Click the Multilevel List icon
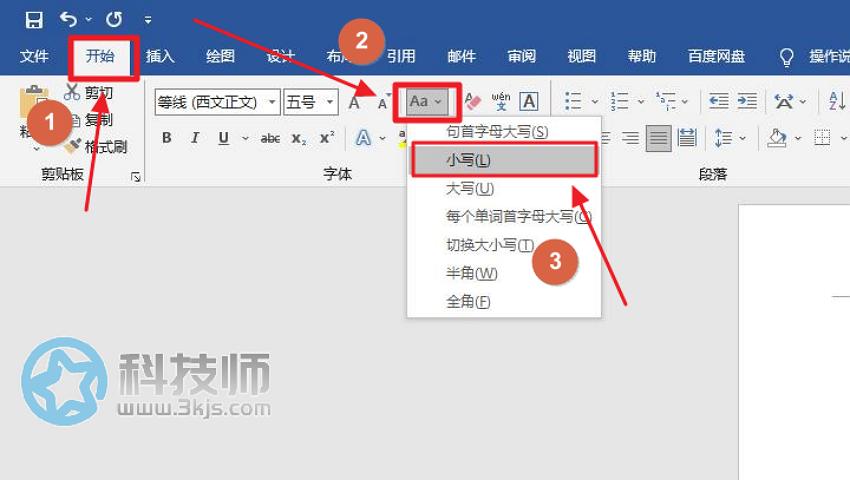 coord(666,101)
